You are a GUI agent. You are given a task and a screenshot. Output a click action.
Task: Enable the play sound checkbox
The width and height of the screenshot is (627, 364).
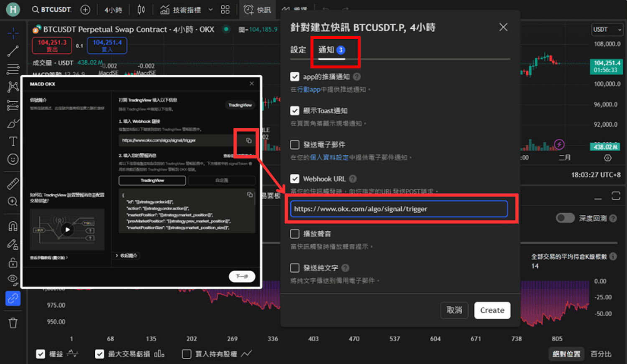click(295, 234)
